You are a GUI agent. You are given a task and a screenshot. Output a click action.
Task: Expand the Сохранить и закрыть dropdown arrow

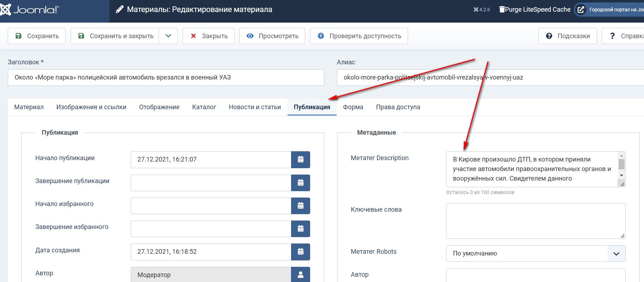(x=168, y=36)
